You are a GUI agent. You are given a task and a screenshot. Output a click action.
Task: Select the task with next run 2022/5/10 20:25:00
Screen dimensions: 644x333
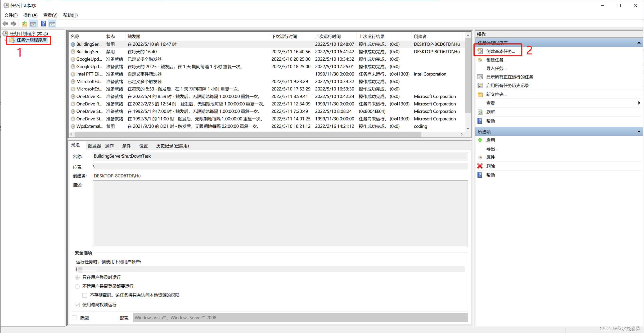[267, 59]
